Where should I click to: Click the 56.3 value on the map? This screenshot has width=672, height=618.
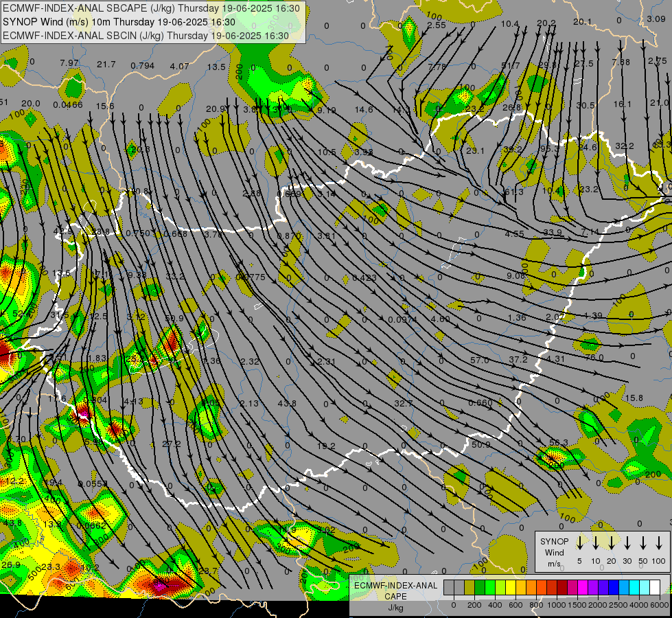(559, 443)
